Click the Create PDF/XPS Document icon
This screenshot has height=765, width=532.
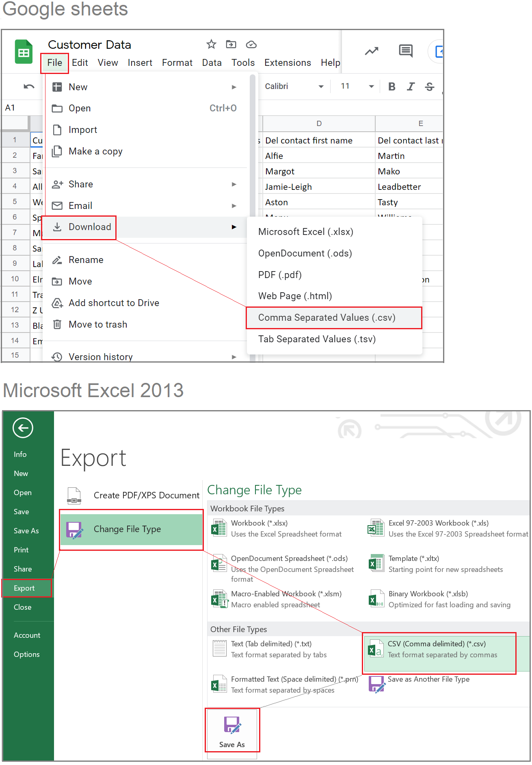point(74,496)
